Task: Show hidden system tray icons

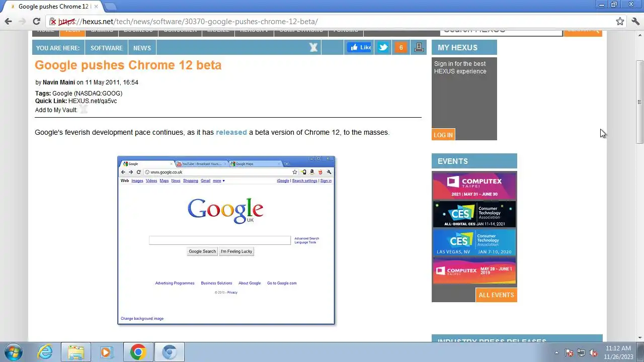Action: tap(556, 352)
